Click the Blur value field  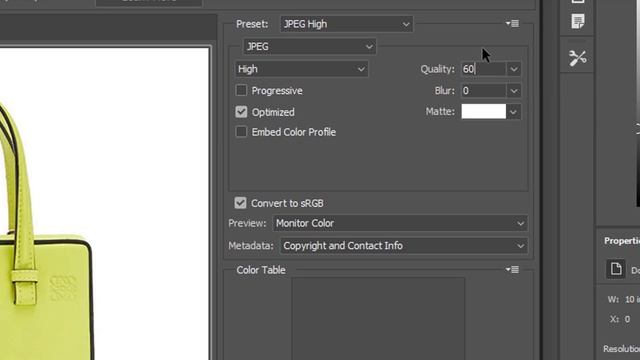(x=483, y=91)
